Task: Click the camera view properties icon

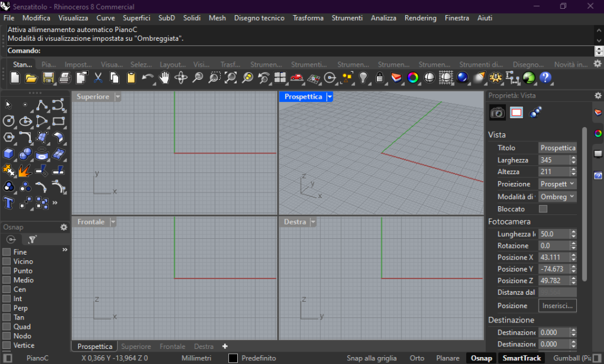Action: click(497, 113)
